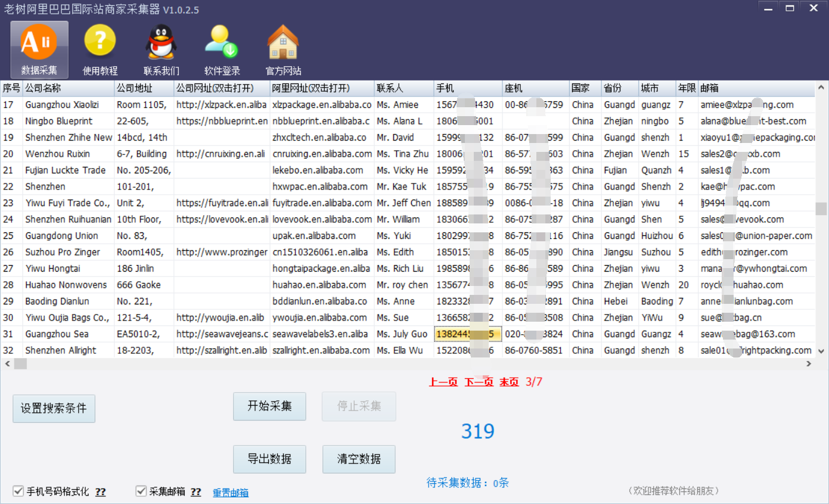Select contact Mr. Jeff Chen

pyautogui.click(x=404, y=203)
